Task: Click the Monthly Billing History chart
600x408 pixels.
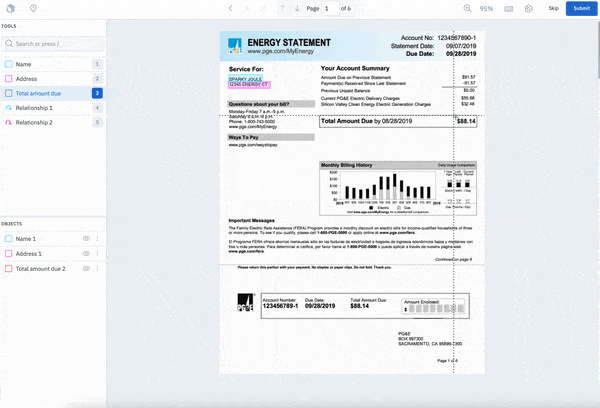Action: point(398,189)
